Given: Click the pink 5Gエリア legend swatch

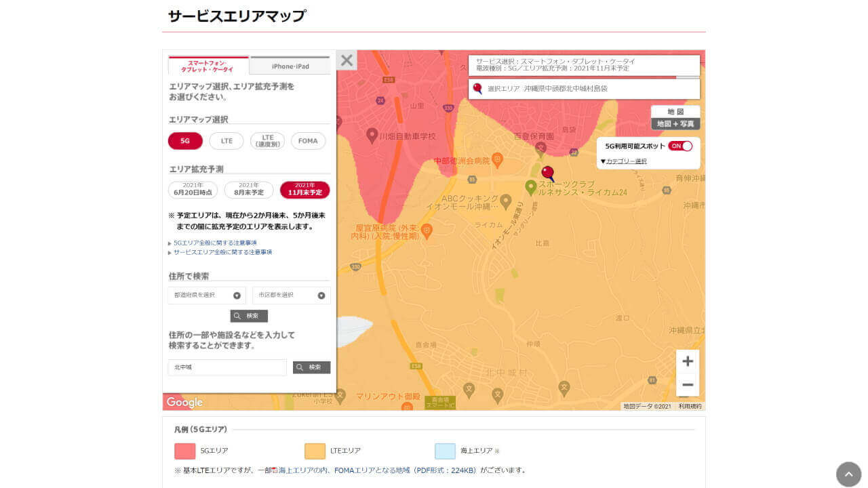Looking at the screenshot, I should 183,450.
